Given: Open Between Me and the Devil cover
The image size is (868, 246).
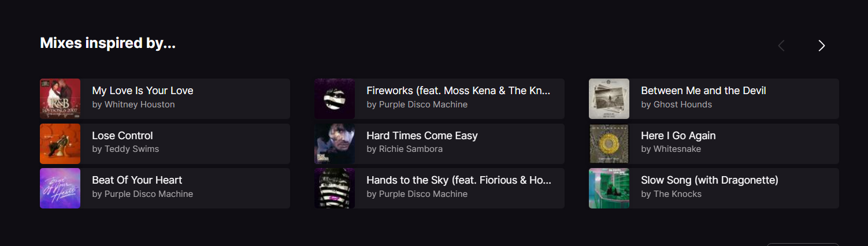Looking at the screenshot, I should tap(609, 99).
